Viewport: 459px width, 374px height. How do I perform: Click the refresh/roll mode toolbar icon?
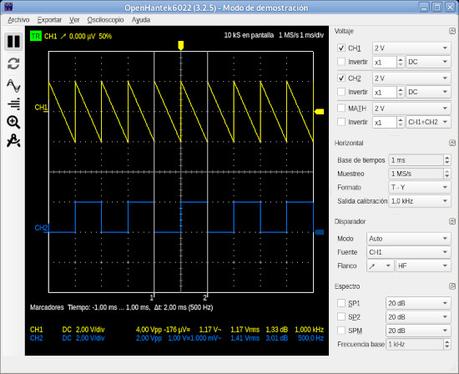[x=13, y=64]
